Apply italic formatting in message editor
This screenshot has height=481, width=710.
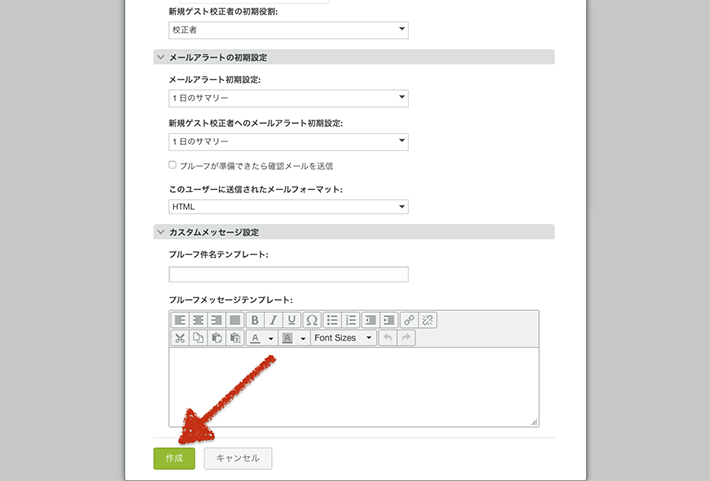pyautogui.click(x=273, y=320)
